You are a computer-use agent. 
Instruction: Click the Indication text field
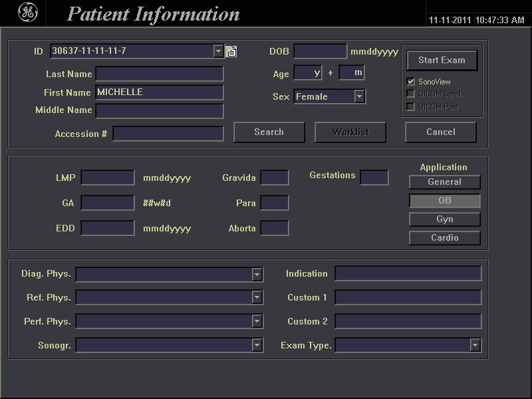408,274
